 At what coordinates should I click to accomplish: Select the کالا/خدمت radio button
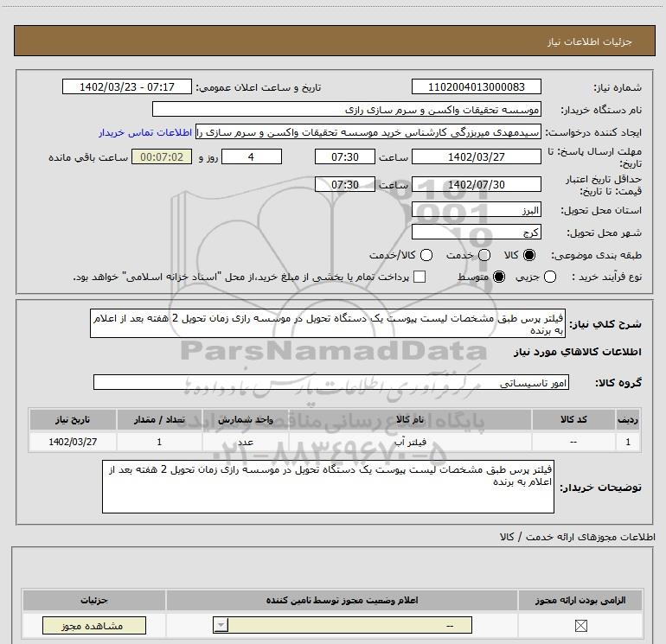[426, 255]
